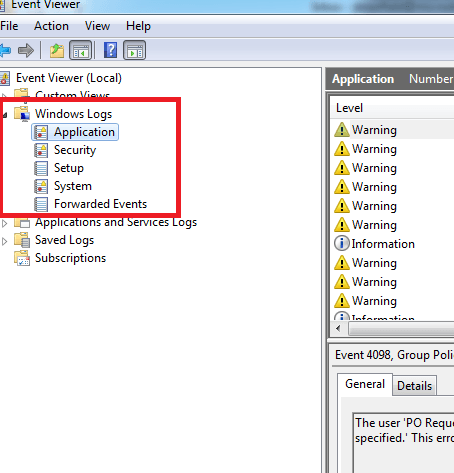Expand the Saved Logs node
Image resolution: width=454 pixels, height=473 pixels.
(x=4, y=241)
